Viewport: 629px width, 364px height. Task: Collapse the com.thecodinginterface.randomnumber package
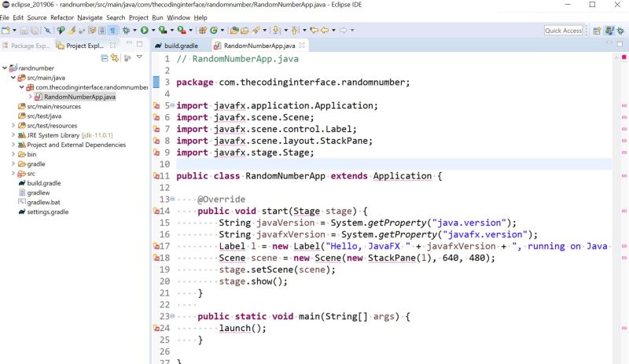22,87
